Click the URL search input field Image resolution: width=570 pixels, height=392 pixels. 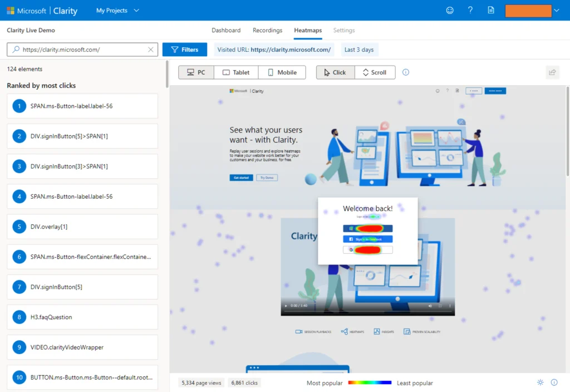pyautogui.click(x=82, y=50)
